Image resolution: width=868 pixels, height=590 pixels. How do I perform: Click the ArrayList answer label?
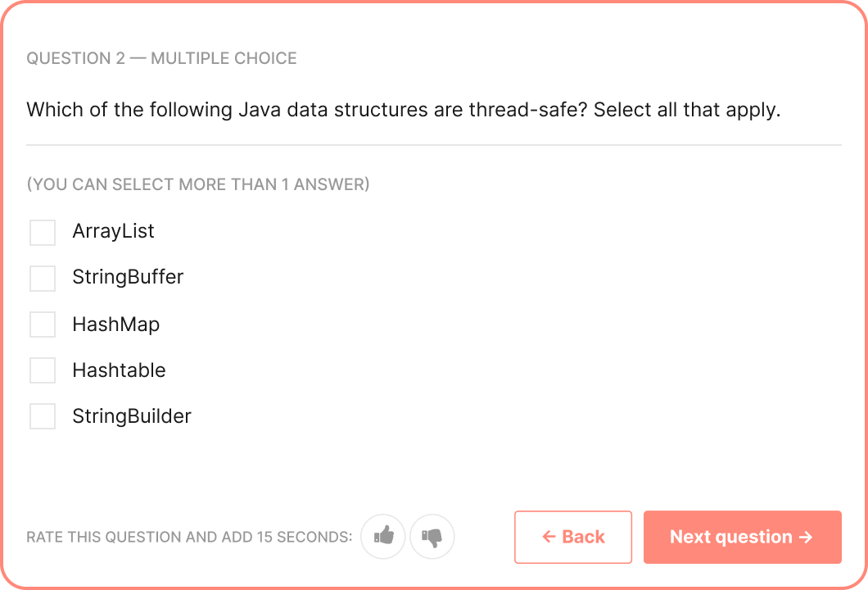(x=114, y=231)
